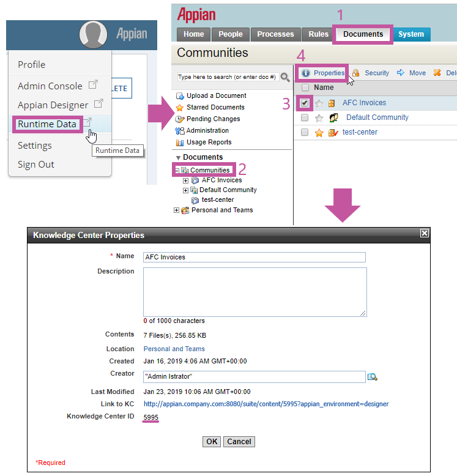Choose Appian Designer menu entry
This screenshot has height=476, width=457.
pyautogui.click(x=53, y=105)
